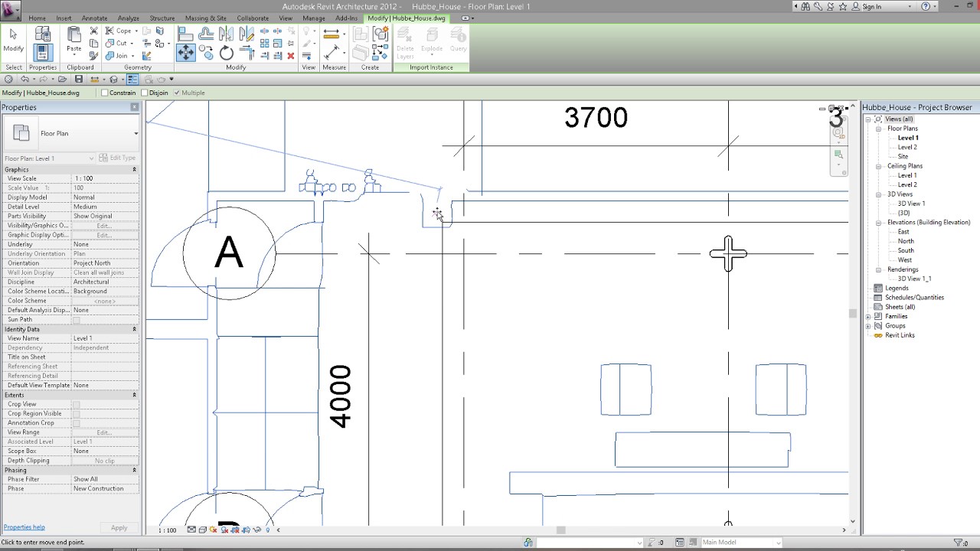Switch to Massing & Site tab
This screenshot has height=551, width=980.
[205, 18]
